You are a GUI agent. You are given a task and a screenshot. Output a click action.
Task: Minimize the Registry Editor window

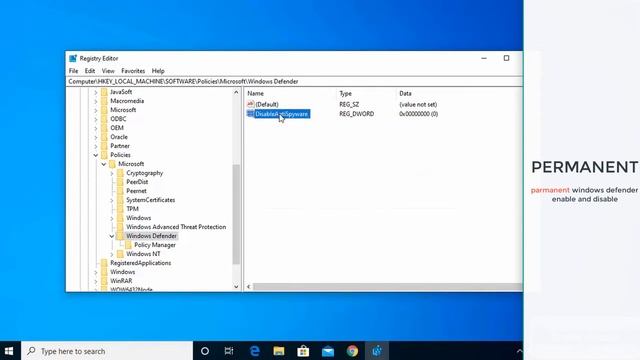pos(484,58)
